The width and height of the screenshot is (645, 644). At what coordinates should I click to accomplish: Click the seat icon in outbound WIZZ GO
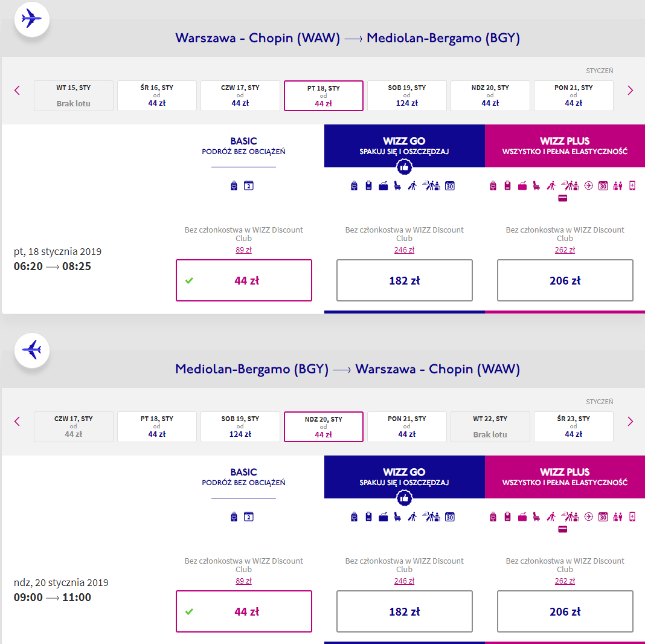click(x=397, y=186)
